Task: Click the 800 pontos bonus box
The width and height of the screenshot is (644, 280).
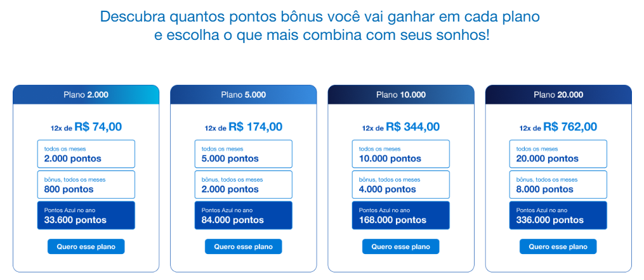Action: coord(86,184)
